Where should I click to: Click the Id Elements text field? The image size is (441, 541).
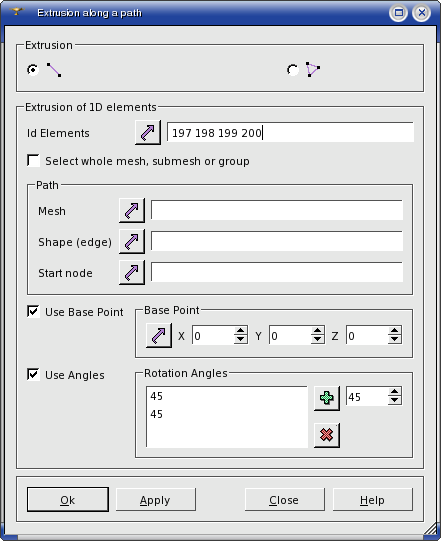tap(290, 132)
